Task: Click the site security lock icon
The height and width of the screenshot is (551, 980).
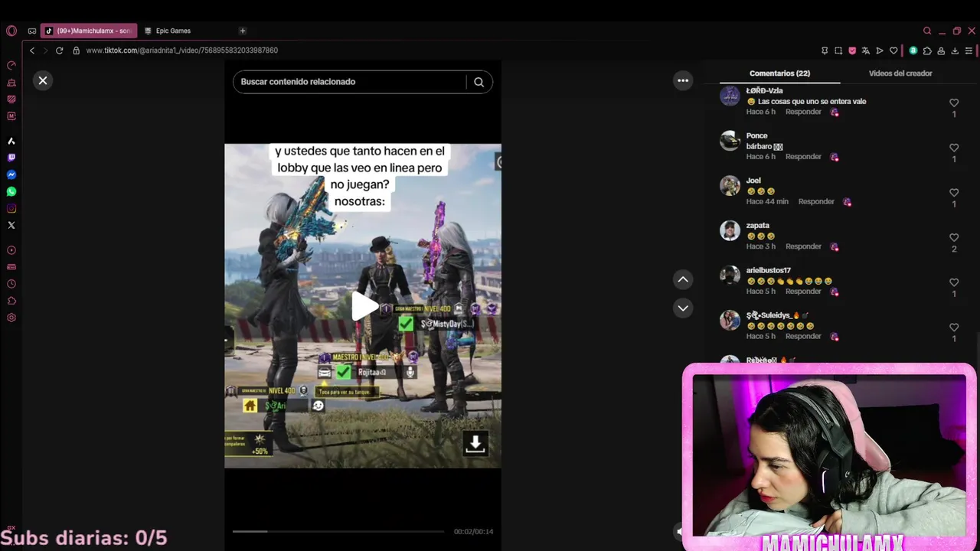Action: 76,51
